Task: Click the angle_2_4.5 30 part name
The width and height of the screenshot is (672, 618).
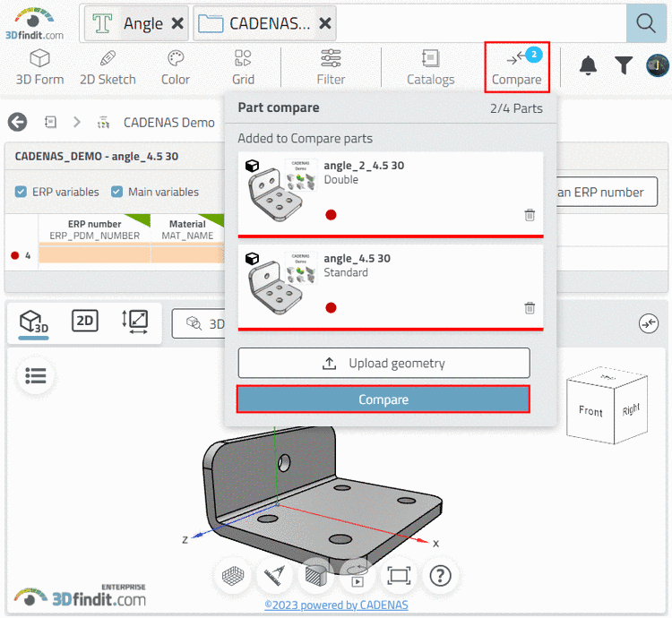Action: pos(364,166)
